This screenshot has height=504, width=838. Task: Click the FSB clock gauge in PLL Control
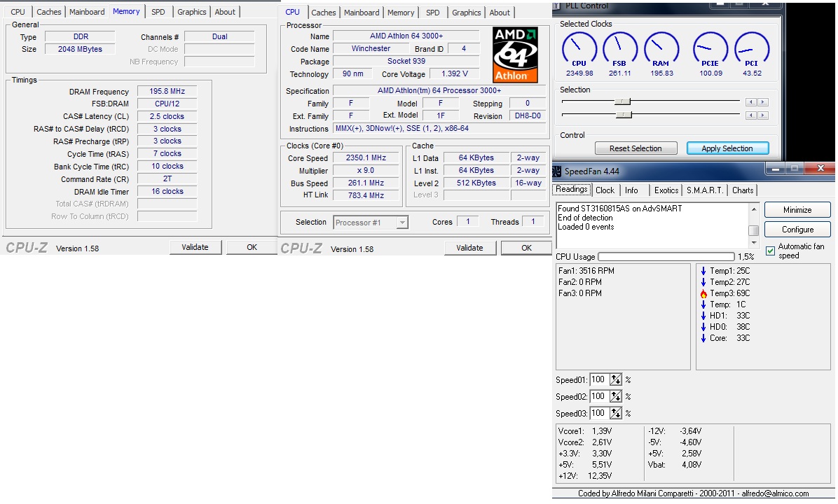point(620,49)
